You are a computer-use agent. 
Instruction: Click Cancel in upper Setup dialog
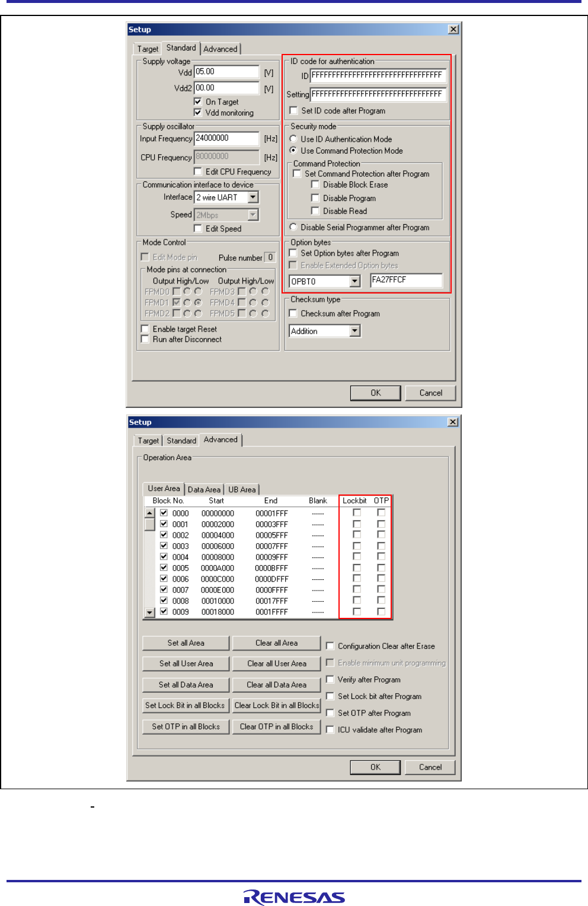[431, 393]
